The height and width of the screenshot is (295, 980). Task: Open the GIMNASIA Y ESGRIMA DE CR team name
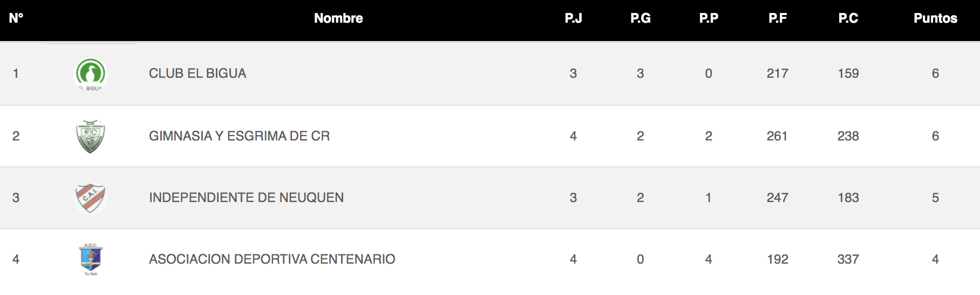[239, 136]
